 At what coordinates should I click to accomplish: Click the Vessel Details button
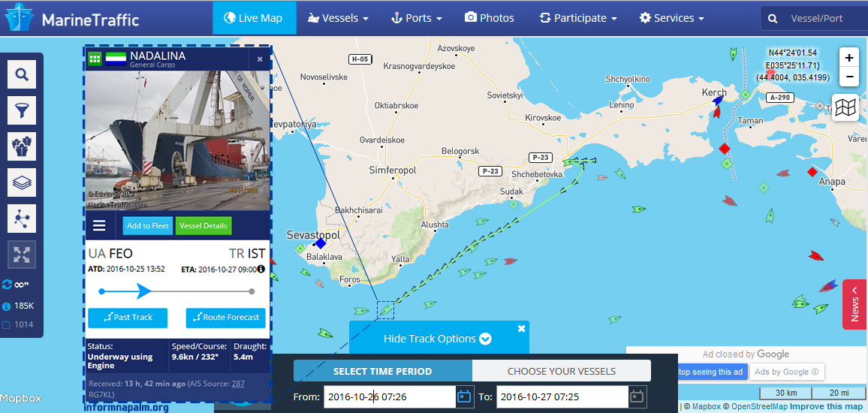(x=203, y=226)
